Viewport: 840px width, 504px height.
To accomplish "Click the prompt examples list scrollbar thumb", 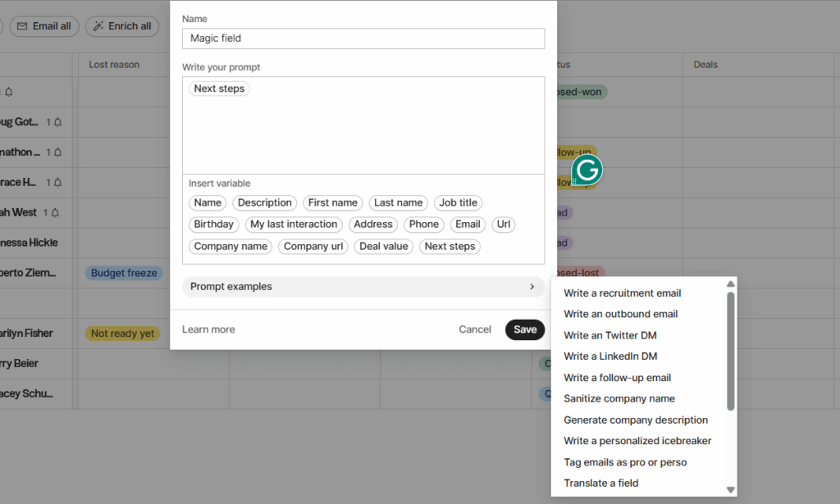I will pos(730,351).
